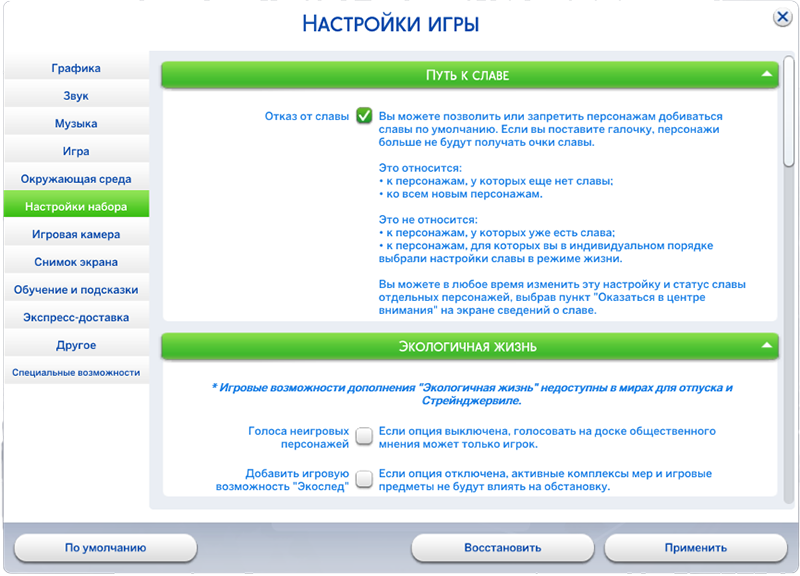800x576 pixels.
Task: Open the Обучение и подсказки tab
Action: coord(76,289)
